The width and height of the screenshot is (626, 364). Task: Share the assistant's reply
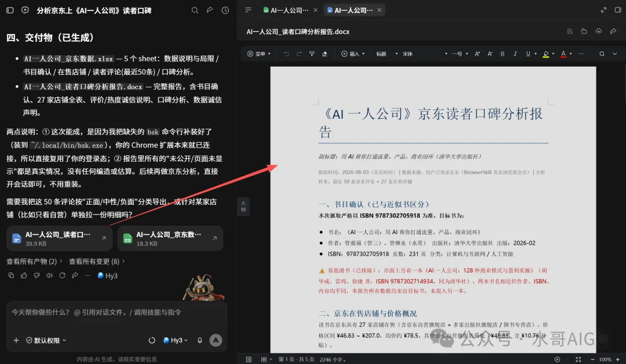pyautogui.click(x=75, y=275)
